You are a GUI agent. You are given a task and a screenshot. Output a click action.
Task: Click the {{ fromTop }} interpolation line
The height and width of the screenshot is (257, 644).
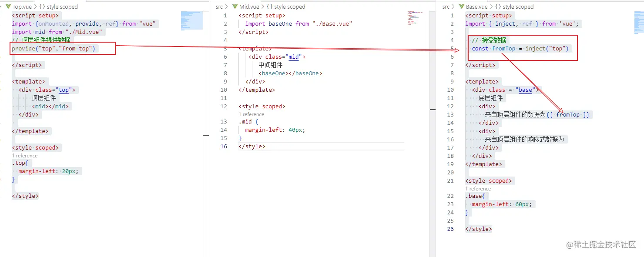click(x=537, y=114)
